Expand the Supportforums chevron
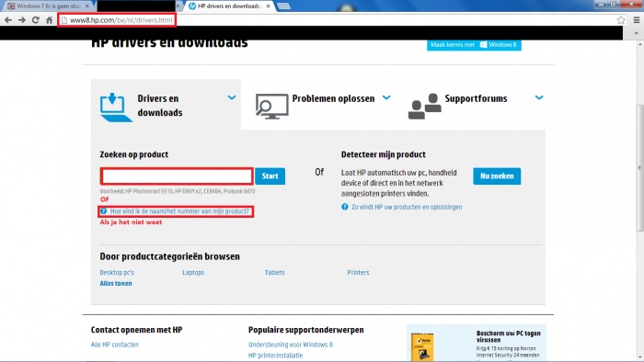Viewport: 644px width, 362px height. [539, 97]
